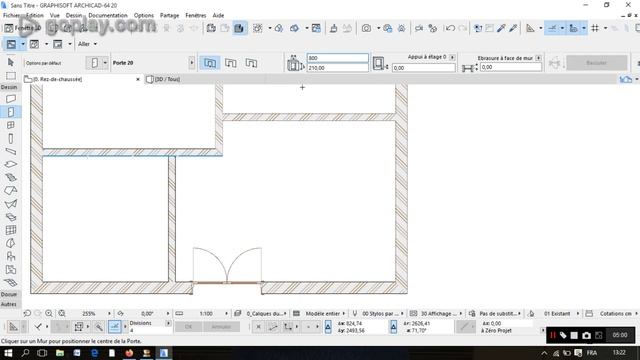Open the Options menu
This screenshot has width=640, height=360.
(x=144, y=16)
